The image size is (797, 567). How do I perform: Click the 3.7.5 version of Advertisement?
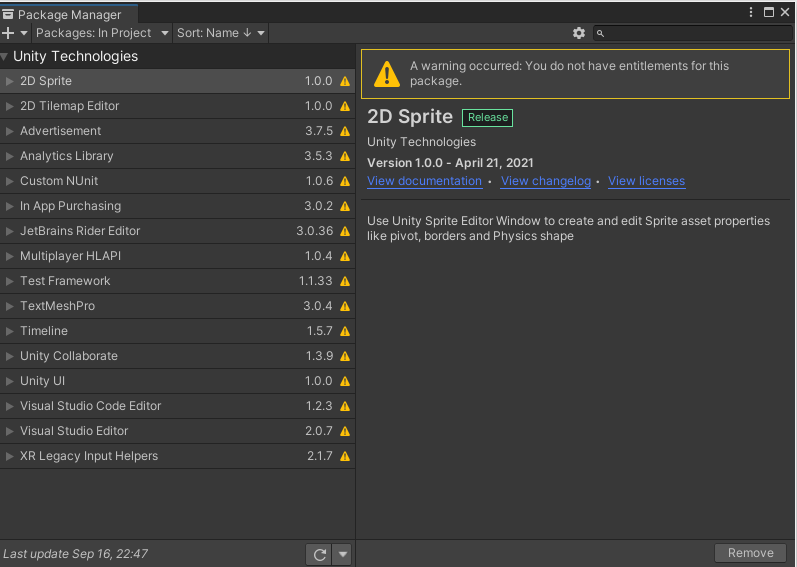click(319, 131)
